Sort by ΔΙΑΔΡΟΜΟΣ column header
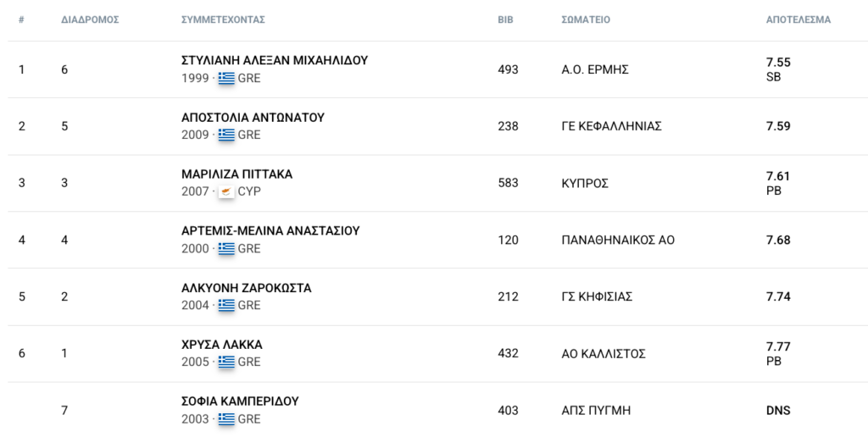The height and width of the screenshot is (437, 868). [90, 20]
